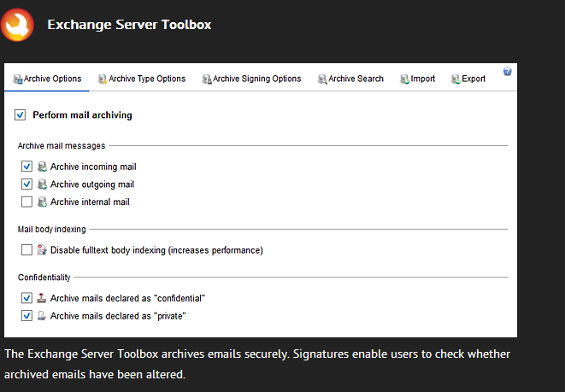This screenshot has width=565, height=392.
Task: Uncheck Archive mails declared as "confidential"
Action: coord(26,298)
